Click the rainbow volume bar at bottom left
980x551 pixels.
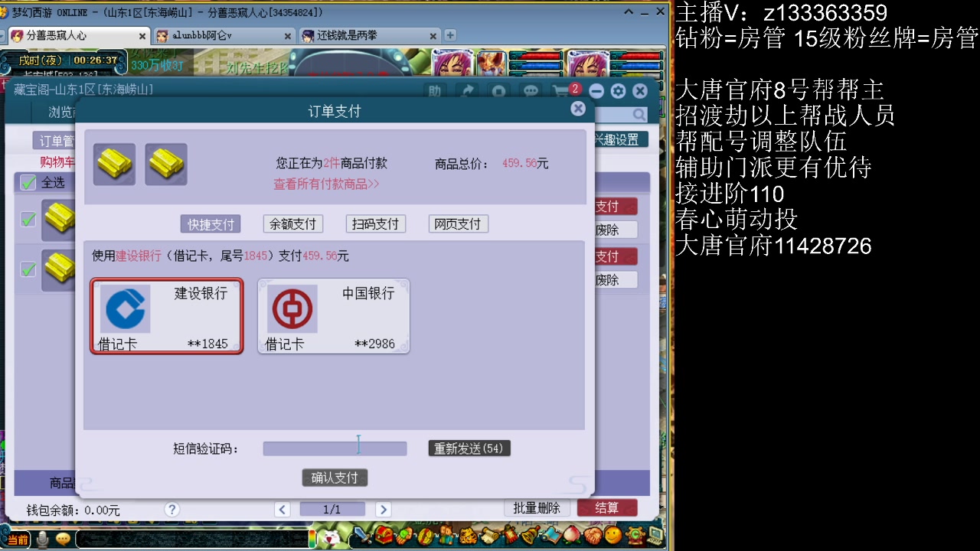312,539
